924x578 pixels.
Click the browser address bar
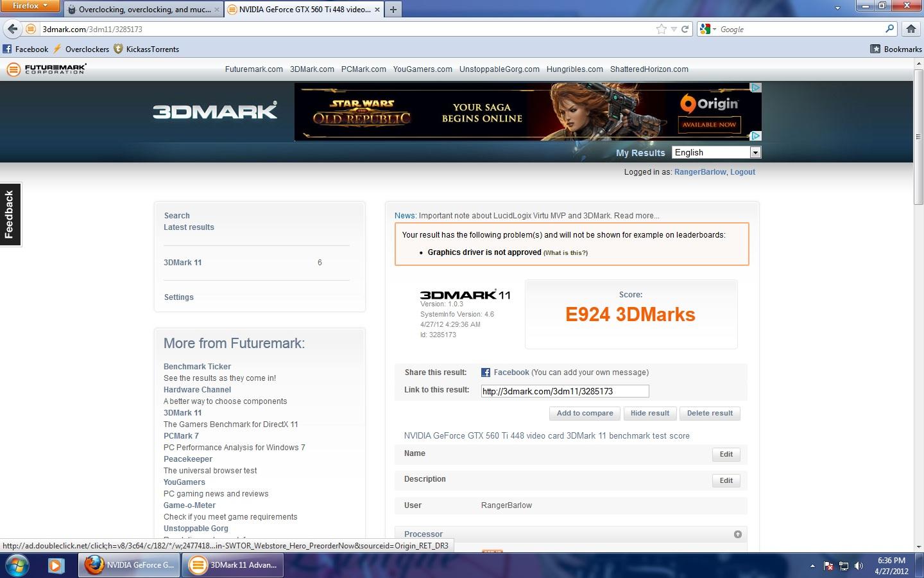click(x=346, y=29)
